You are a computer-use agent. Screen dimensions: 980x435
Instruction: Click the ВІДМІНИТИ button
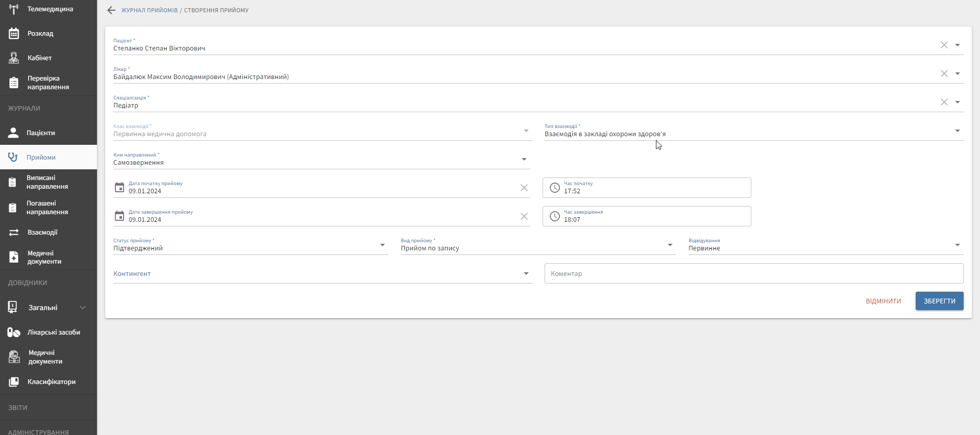pyautogui.click(x=883, y=301)
